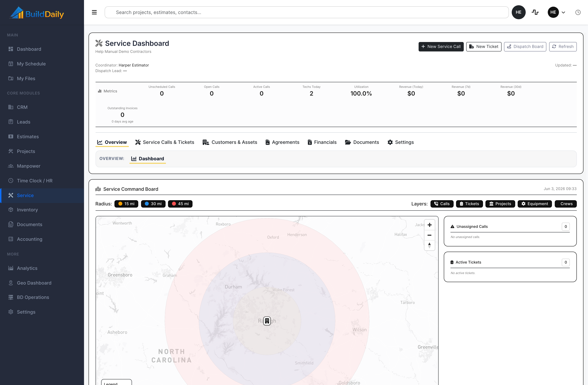Toggle the Equipment map layer
588x385 pixels.
click(x=535, y=204)
